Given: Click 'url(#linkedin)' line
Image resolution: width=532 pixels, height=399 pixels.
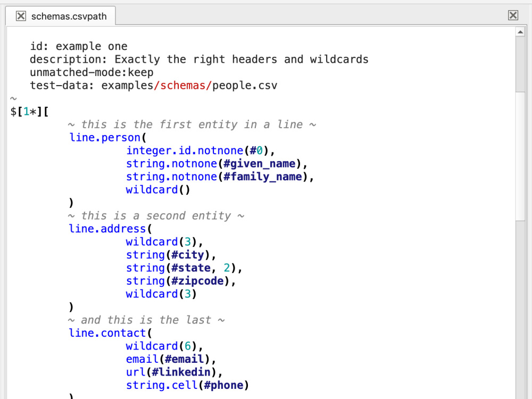Looking at the screenshot, I should (x=174, y=372).
